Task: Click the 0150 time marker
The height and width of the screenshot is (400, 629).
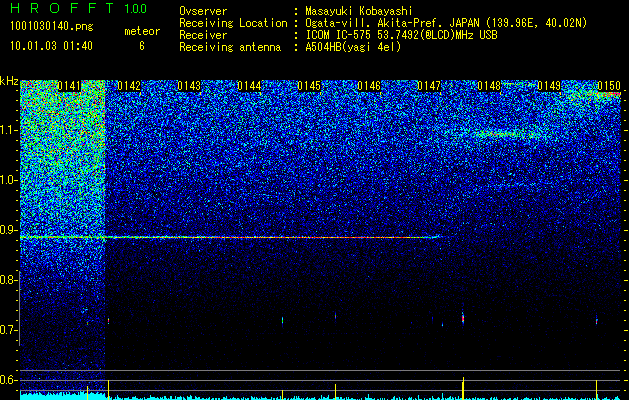Action: pyautogui.click(x=609, y=86)
